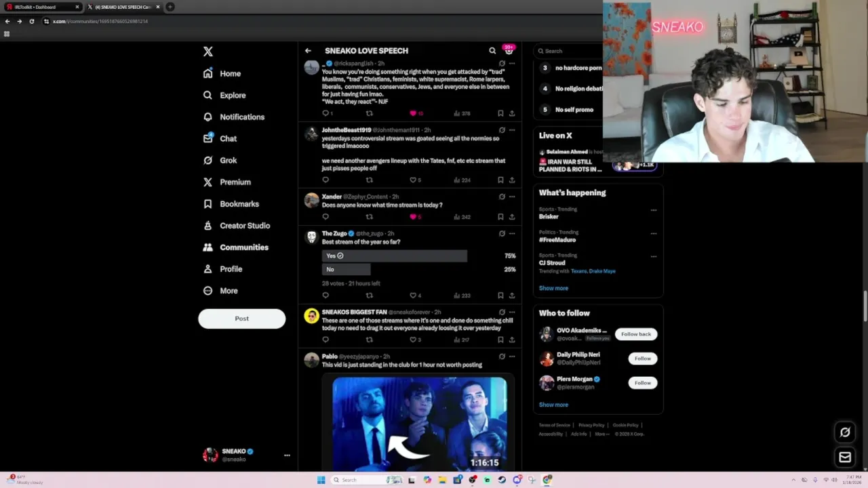The height and width of the screenshot is (488, 868).
Task: Bookmark JohntheBeast1919's post
Action: click(500, 180)
